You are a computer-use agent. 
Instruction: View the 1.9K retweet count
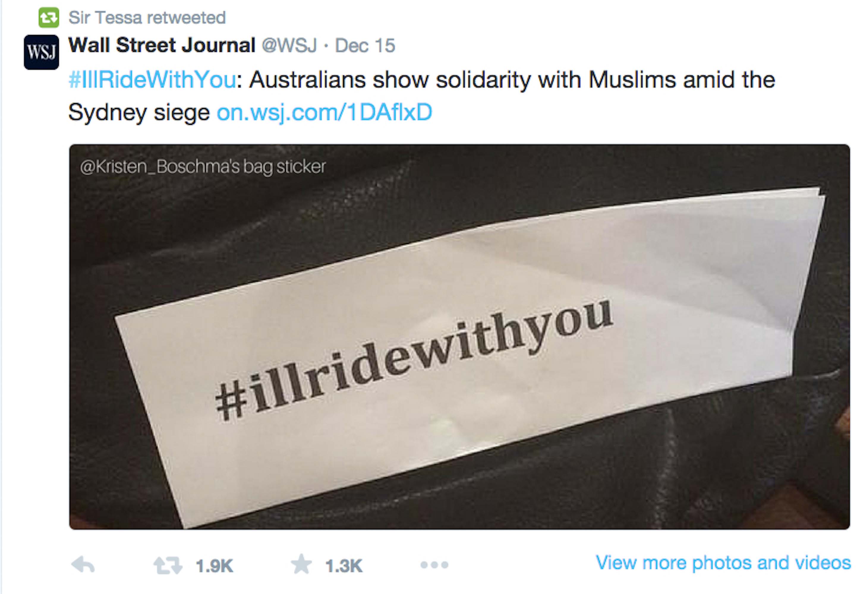(214, 565)
